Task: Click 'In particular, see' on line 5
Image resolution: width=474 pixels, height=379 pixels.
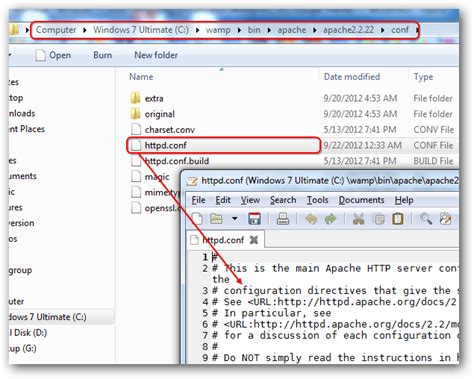Action: click(x=277, y=313)
